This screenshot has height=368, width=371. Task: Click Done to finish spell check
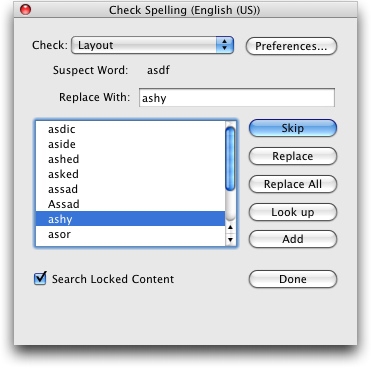tap(293, 279)
